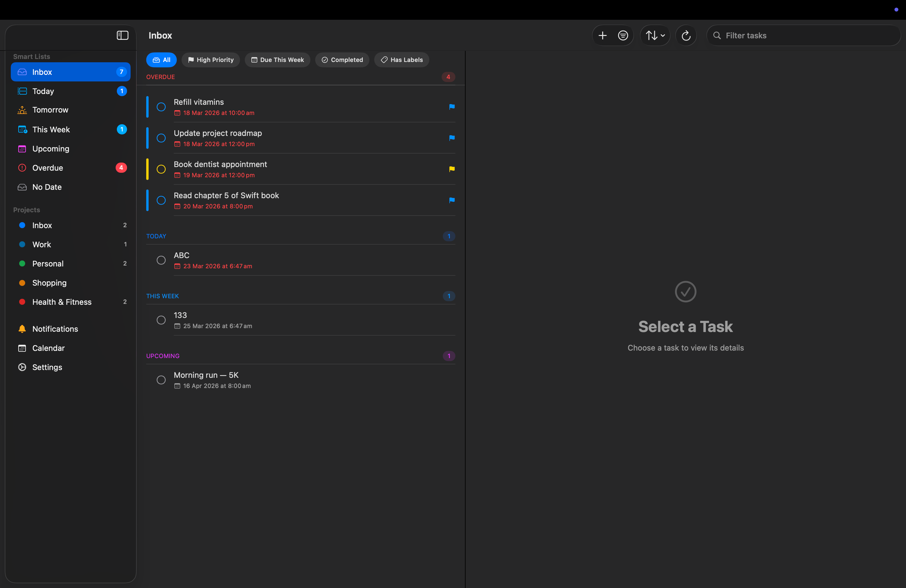Open the Overdue smart list
The image size is (906, 588).
point(70,168)
